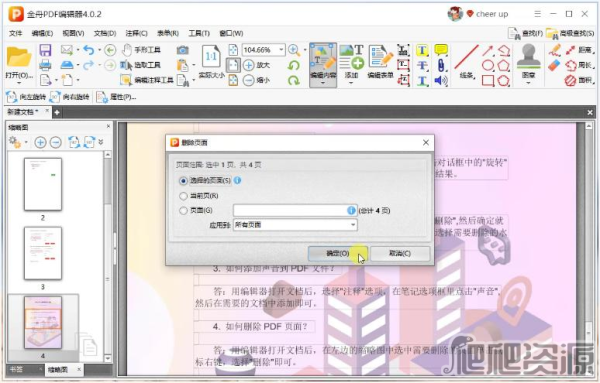Open the Tools (工具(T)) menu
This screenshot has width=600, height=383.
[x=199, y=33]
